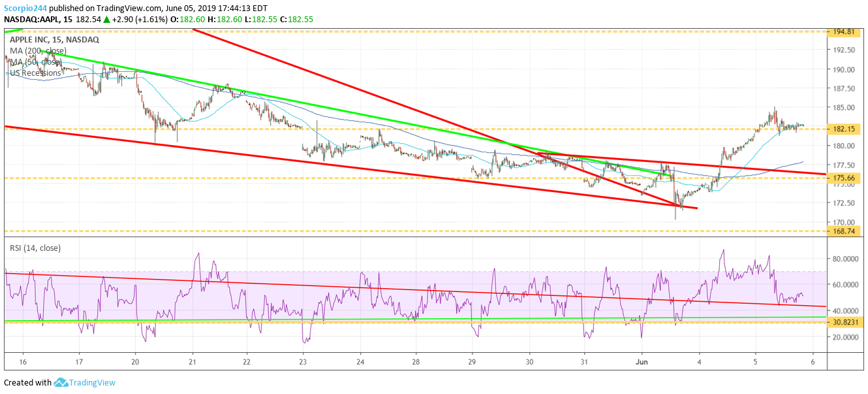Screen dimensions: 868x394
Task: Click the C:182.55 close value
Action: (297, 20)
